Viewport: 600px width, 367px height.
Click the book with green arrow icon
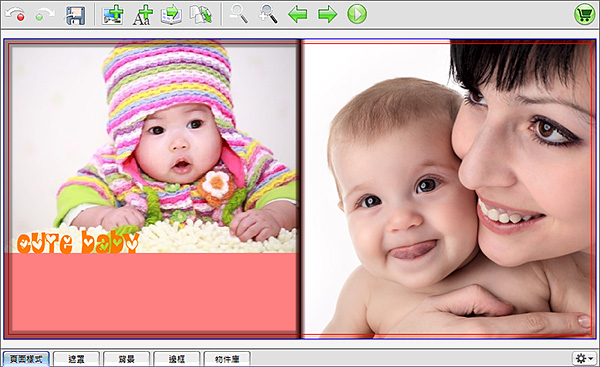tap(171, 15)
